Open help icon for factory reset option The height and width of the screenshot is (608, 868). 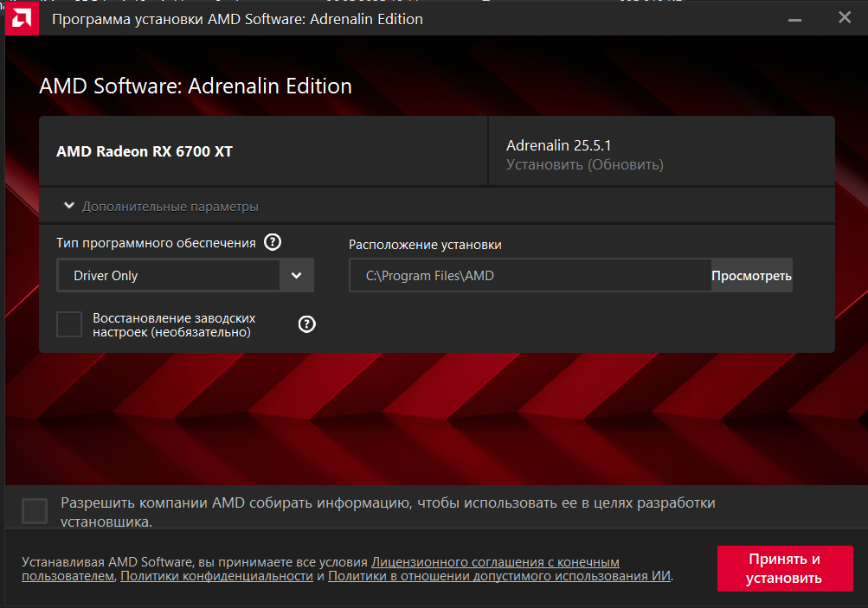(306, 324)
